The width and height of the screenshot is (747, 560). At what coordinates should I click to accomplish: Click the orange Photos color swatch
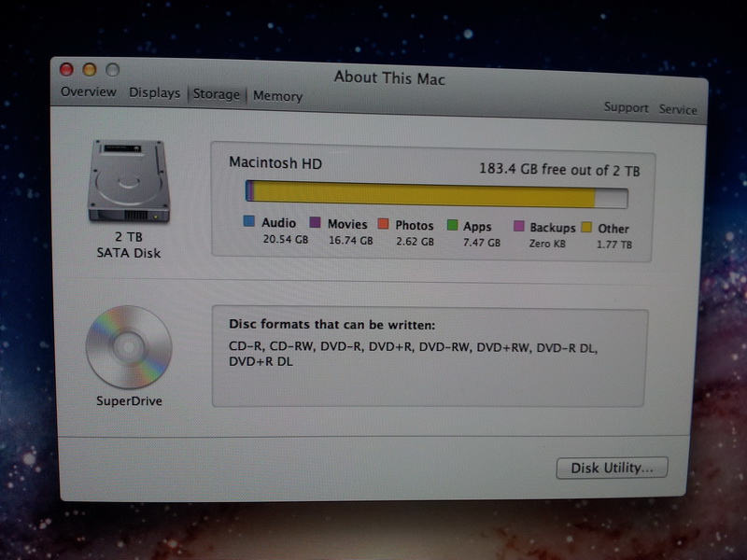[x=383, y=223]
